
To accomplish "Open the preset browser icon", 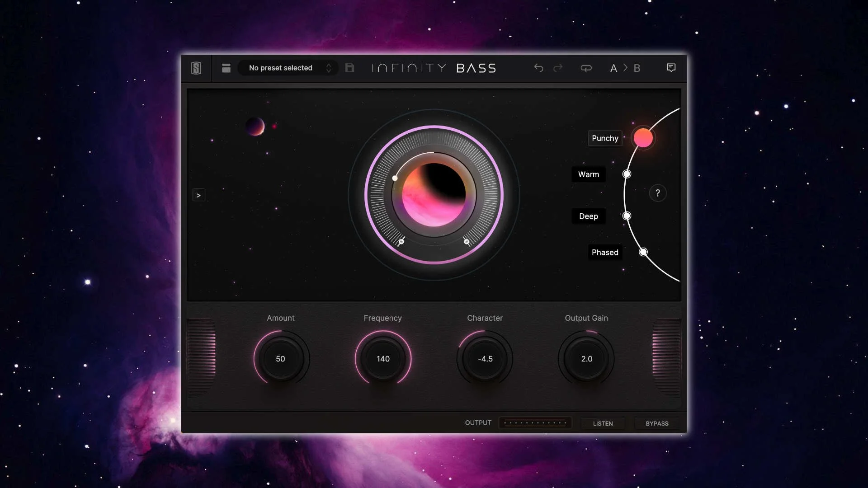I will click(226, 68).
